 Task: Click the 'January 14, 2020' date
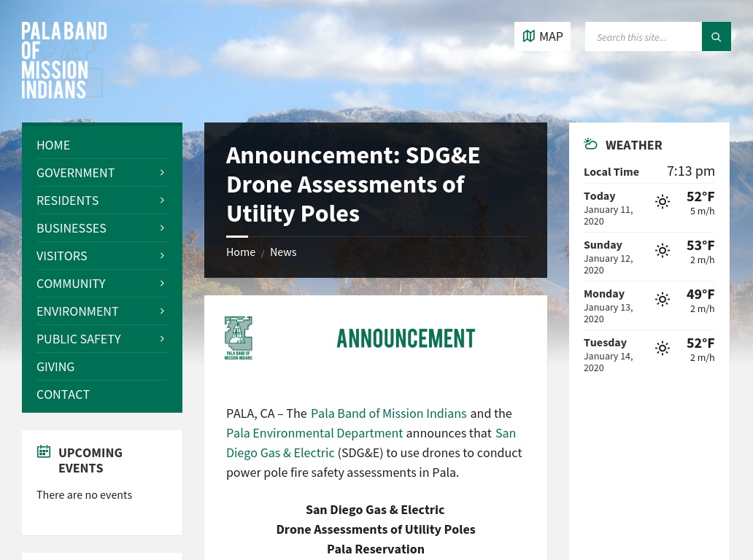click(609, 362)
